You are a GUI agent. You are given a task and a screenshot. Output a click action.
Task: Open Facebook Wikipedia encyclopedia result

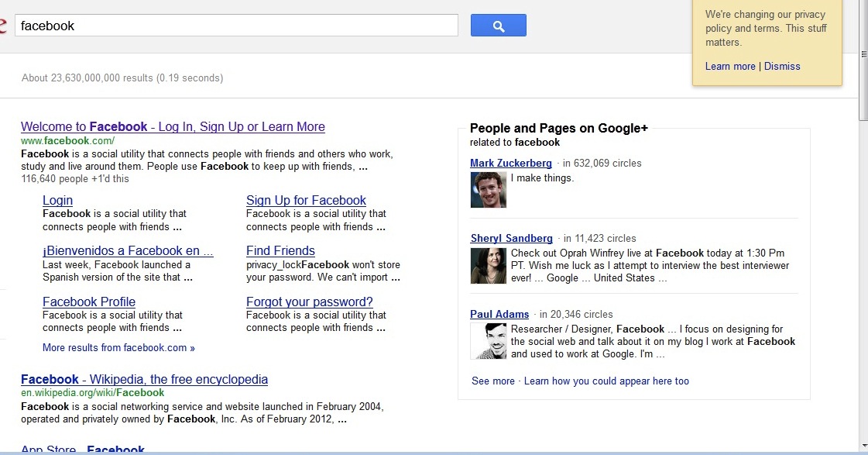click(144, 380)
